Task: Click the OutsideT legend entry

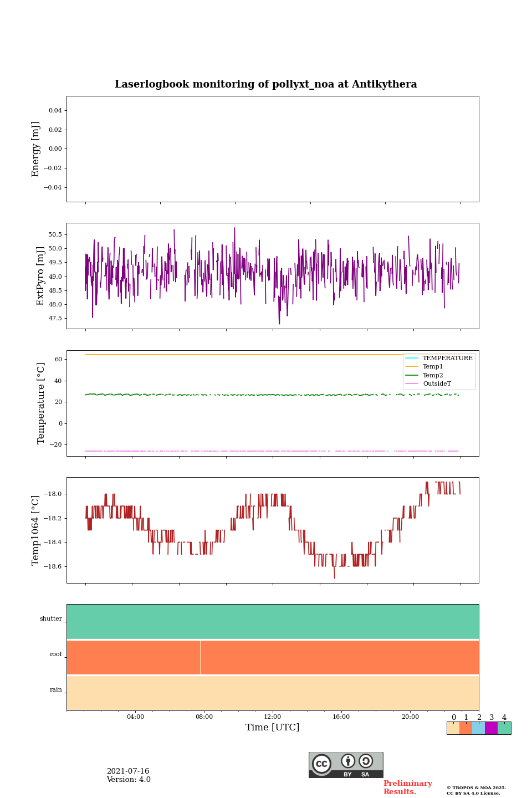Action: click(x=428, y=384)
